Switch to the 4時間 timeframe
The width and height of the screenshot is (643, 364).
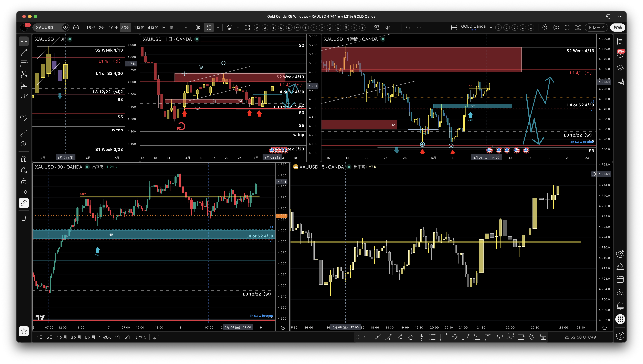coord(153,28)
